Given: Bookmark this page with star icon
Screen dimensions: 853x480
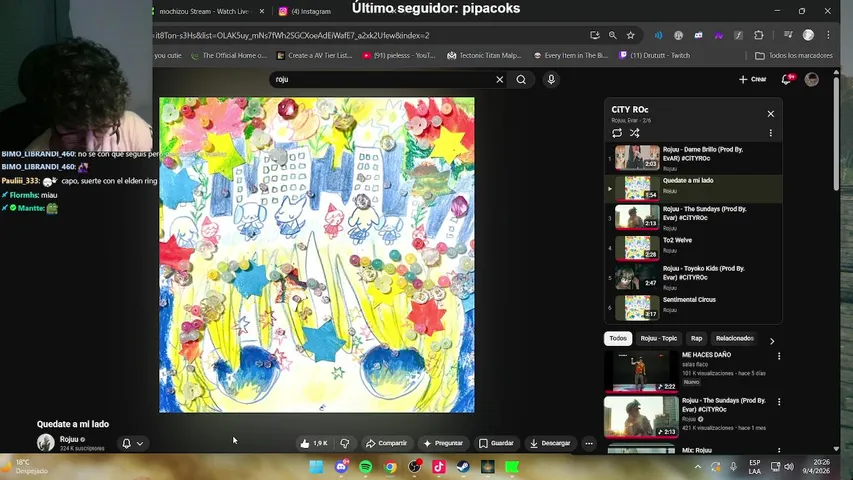Looking at the screenshot, I should pos(631,35).
